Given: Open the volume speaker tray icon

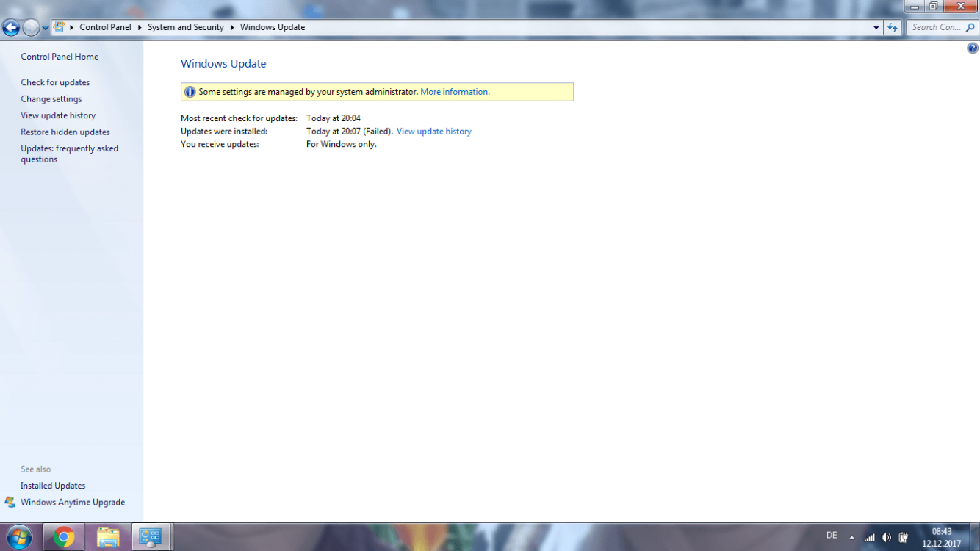Looking at the screenshot, I should 886,537.
